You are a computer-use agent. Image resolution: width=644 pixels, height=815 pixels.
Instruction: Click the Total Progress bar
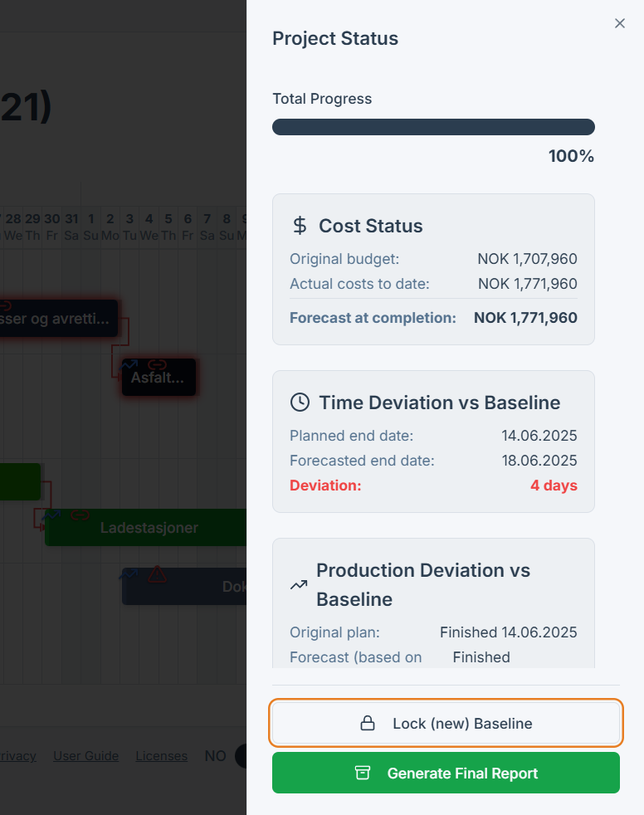click(x=433, y=126)
